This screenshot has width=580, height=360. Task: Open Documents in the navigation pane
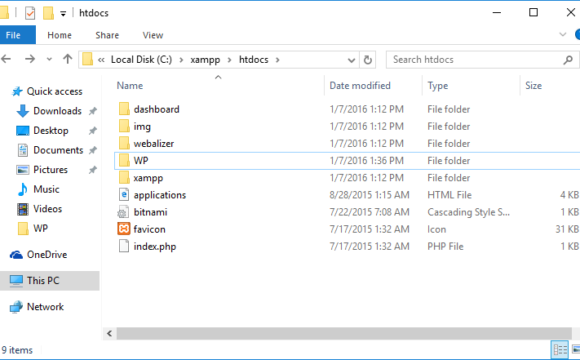point(51,150)
